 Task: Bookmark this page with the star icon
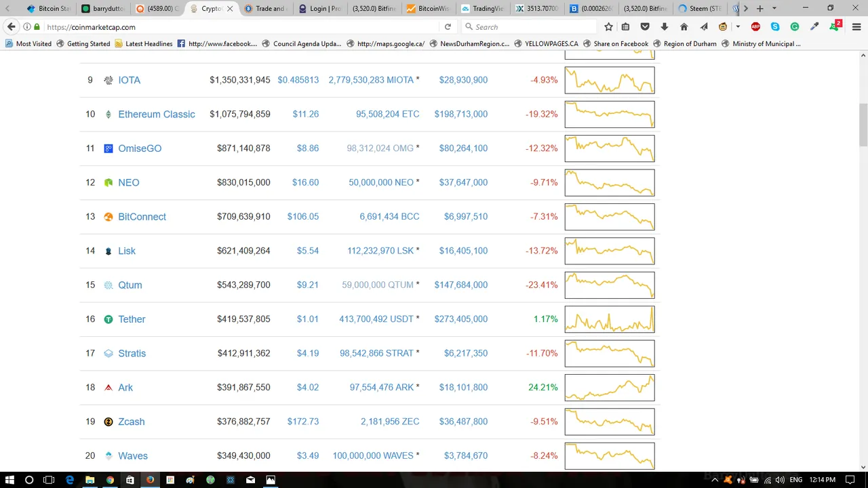coord(608,27)
